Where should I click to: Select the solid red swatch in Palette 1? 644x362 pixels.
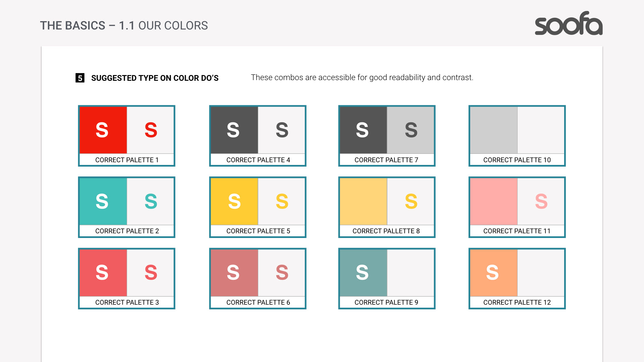point(103,130)
